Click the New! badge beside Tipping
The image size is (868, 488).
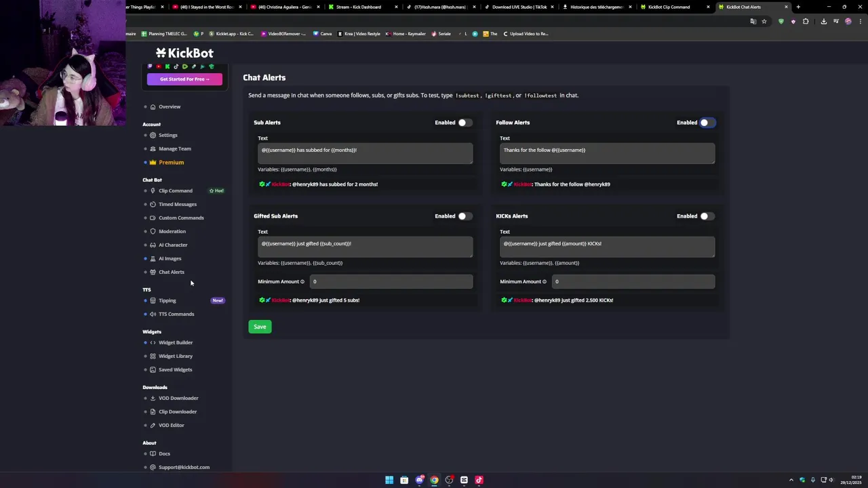tap(218, 300)
